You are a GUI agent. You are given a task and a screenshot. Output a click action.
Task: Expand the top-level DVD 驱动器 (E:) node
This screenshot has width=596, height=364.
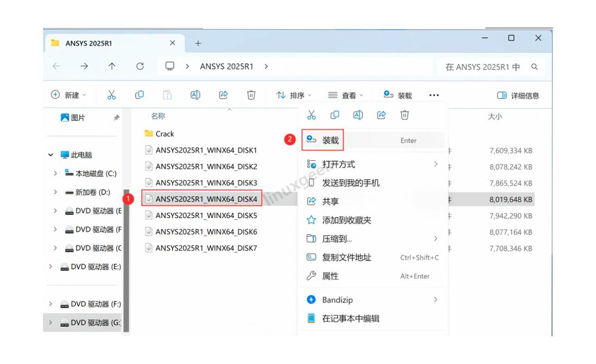50,266
